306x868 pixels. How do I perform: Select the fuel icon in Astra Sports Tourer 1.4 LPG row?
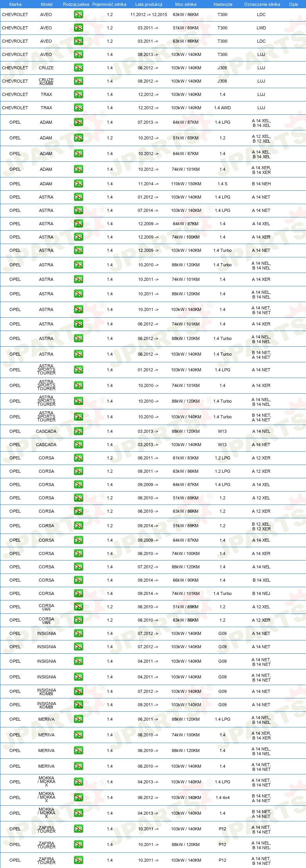(x=78, y=370)
